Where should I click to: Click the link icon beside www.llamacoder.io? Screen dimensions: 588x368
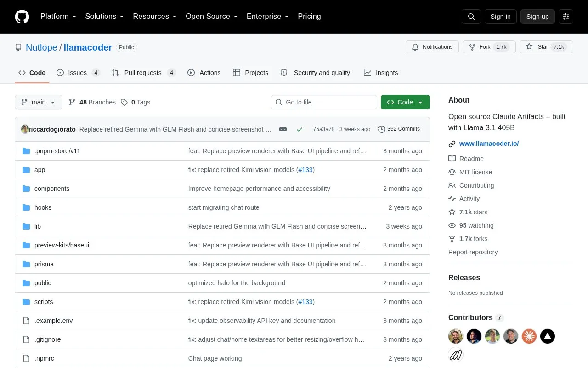tap(452, 144)
